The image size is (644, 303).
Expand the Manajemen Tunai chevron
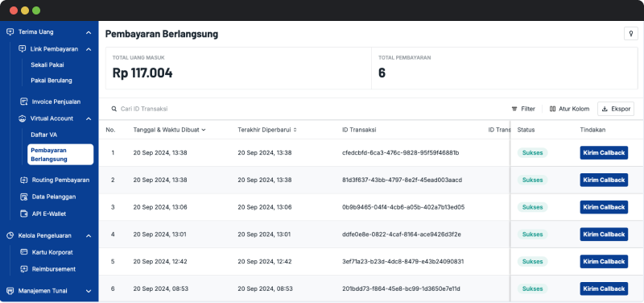tap(89, 291)
